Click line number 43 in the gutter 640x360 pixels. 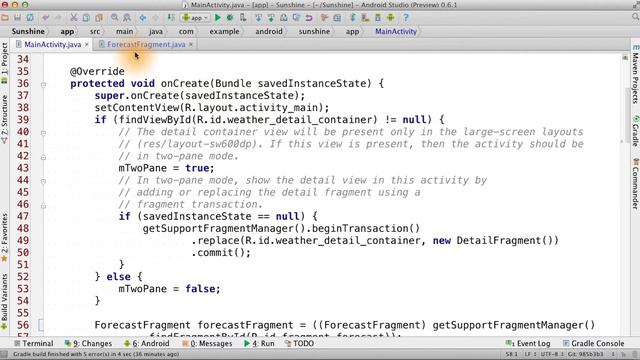pyautogui.click(x=23, y=168)
